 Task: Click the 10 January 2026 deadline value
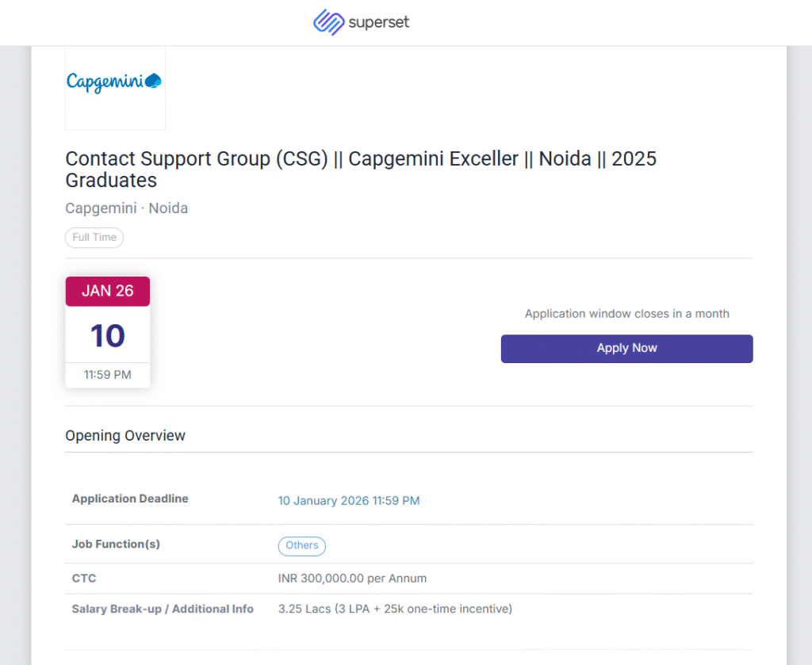click(349, 501)
